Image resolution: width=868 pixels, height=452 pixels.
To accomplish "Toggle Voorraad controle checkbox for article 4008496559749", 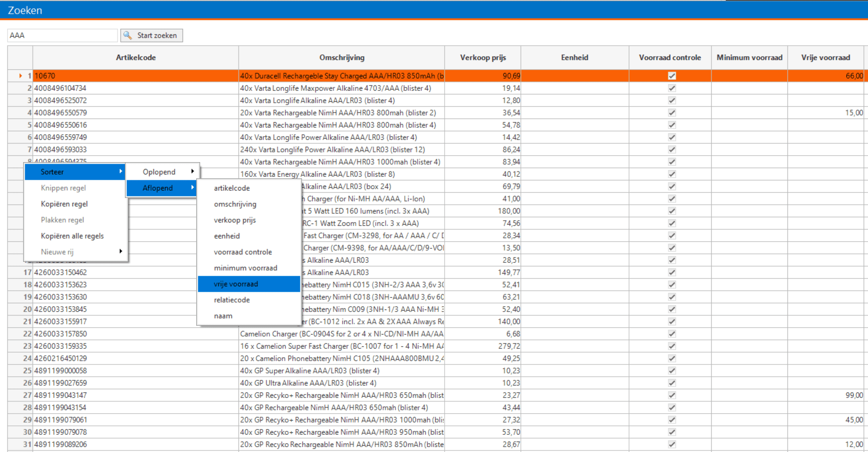I will [x=672, y=137].
